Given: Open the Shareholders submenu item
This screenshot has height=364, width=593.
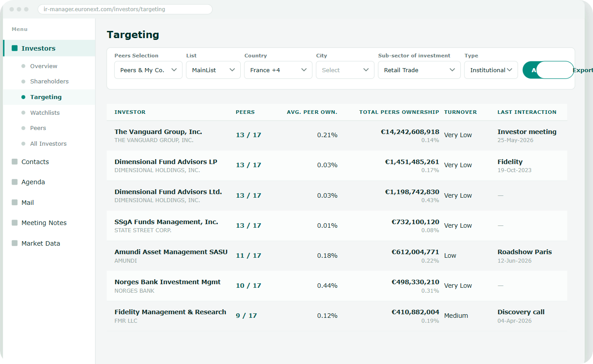Looking at the screenshot, I should point(49,82).
